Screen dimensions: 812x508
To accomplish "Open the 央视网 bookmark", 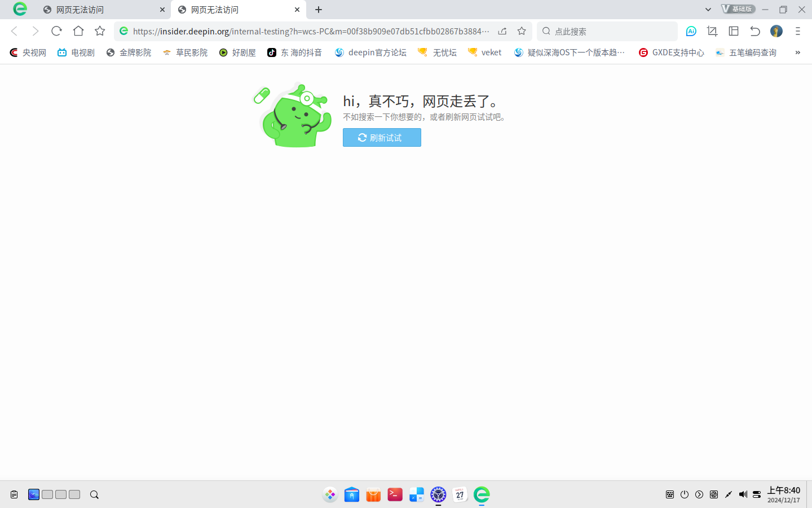I will coord(28,52).
